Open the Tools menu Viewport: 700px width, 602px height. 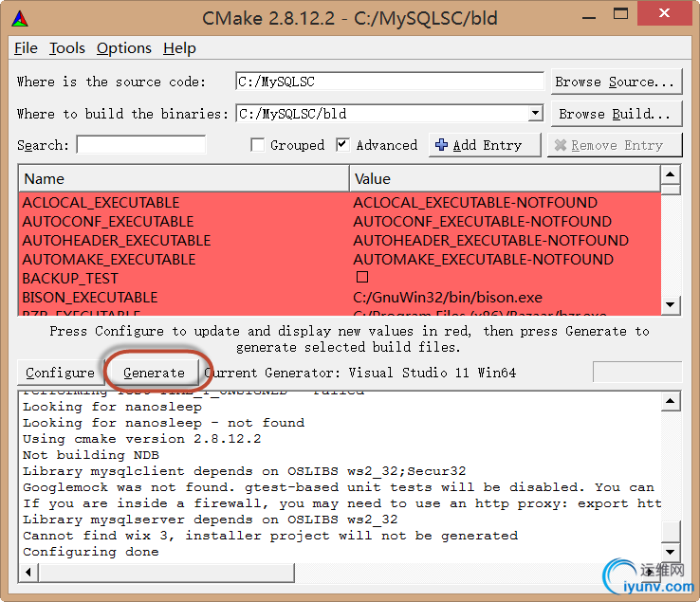click(67, 48)
